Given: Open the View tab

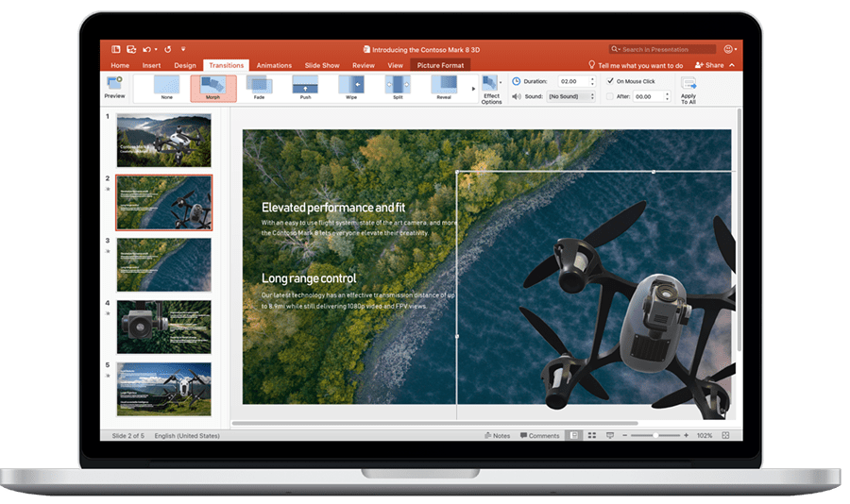Looking at the screenshot, I should (395, 65).
